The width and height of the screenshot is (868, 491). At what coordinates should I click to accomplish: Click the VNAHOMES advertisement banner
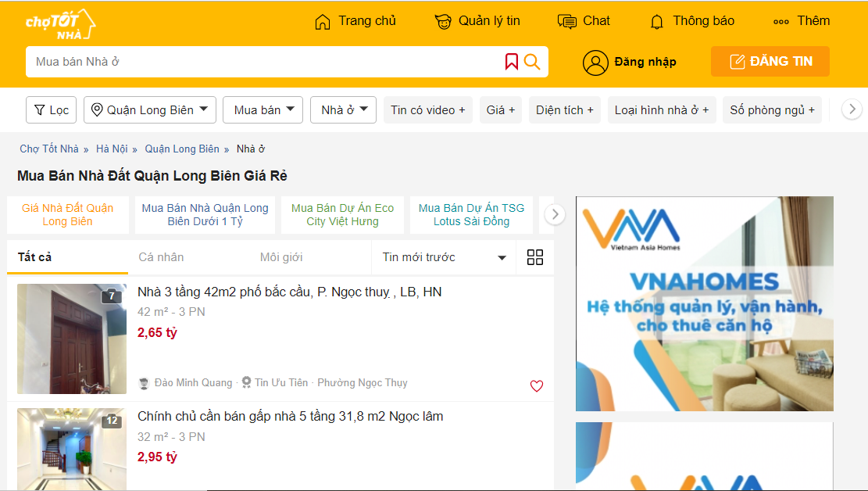[705, 303]
